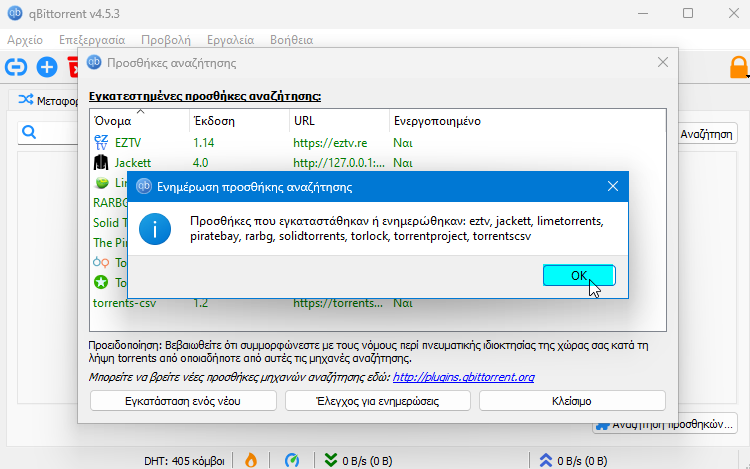Click the DHT nodes status text
Image resolution: width=750 pixels, height=469 pixels.
pos(184,461)
